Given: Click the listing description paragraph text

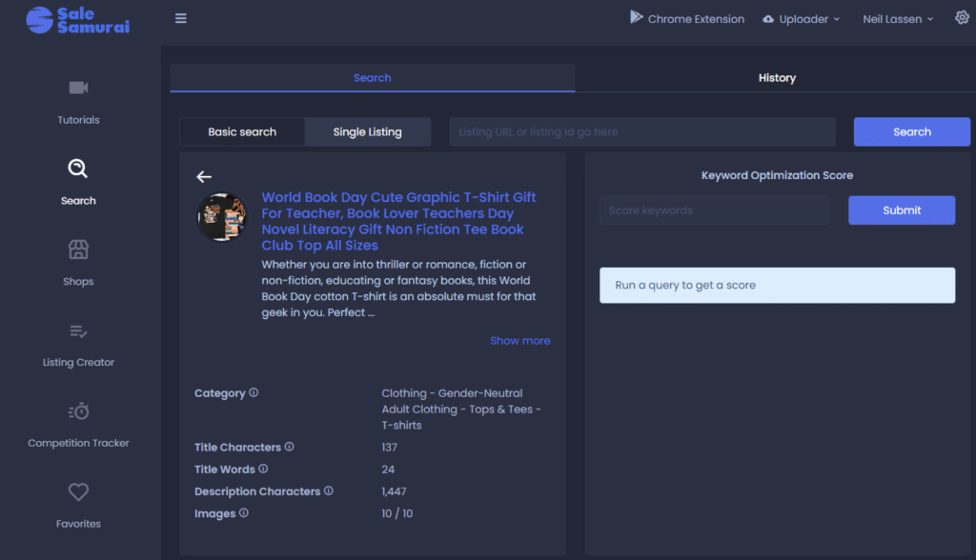Looking at the screenshot, I should 398,289.
